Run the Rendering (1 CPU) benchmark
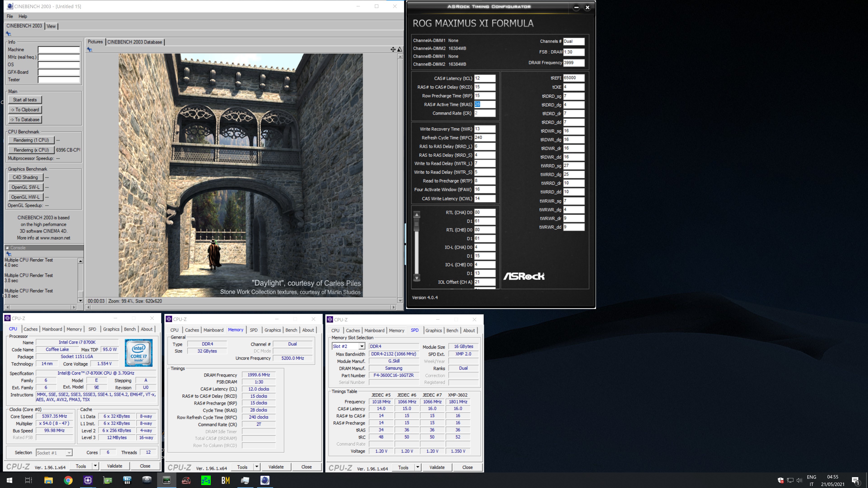 (31, 140)
